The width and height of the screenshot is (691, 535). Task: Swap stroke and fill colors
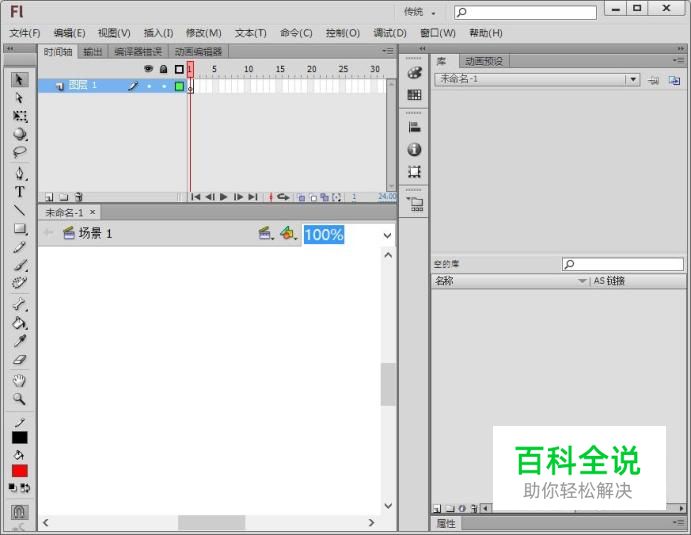pyautogui.click(x=25, y=488)
